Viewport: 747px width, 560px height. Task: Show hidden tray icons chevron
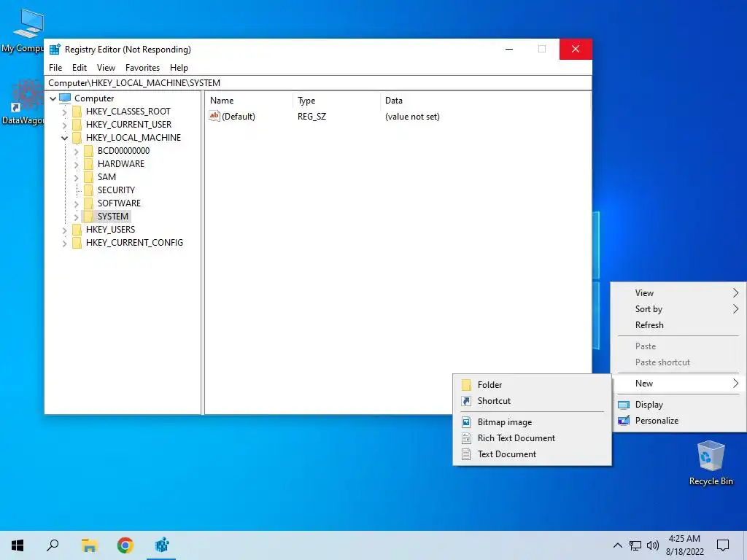tap(617, 545)
